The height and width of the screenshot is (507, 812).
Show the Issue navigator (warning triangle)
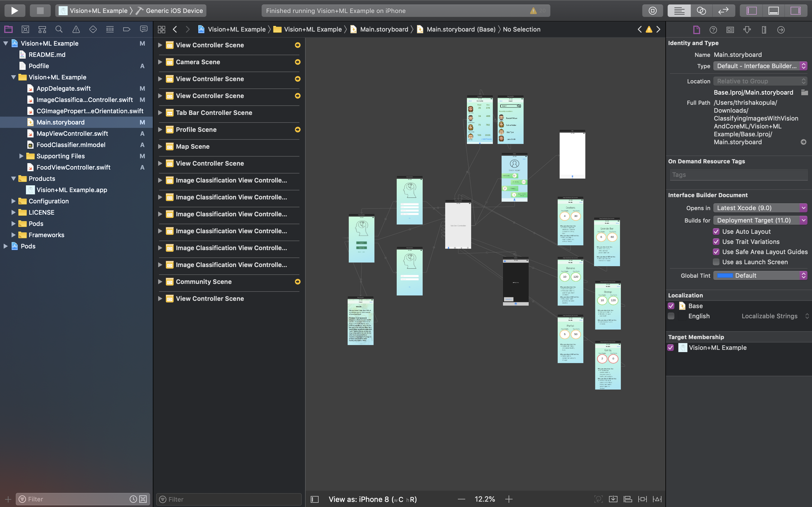76,30
